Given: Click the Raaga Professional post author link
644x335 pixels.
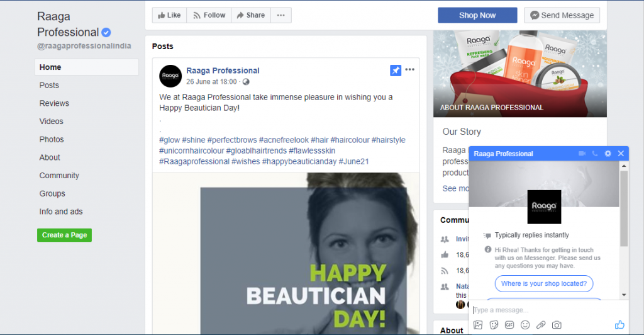Looking at the screenshot, I should coord(223,71).
